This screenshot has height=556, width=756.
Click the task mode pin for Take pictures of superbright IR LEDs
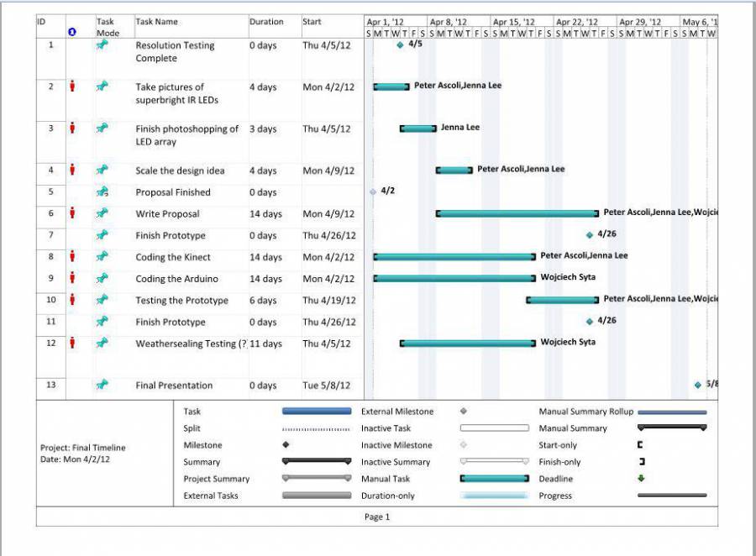pos(102,87)
